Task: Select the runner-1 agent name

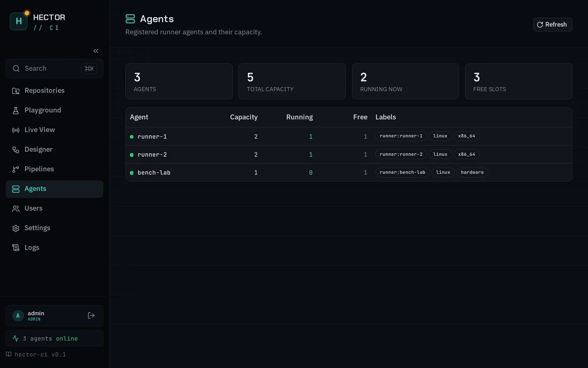Action: [x=152, y=137]
